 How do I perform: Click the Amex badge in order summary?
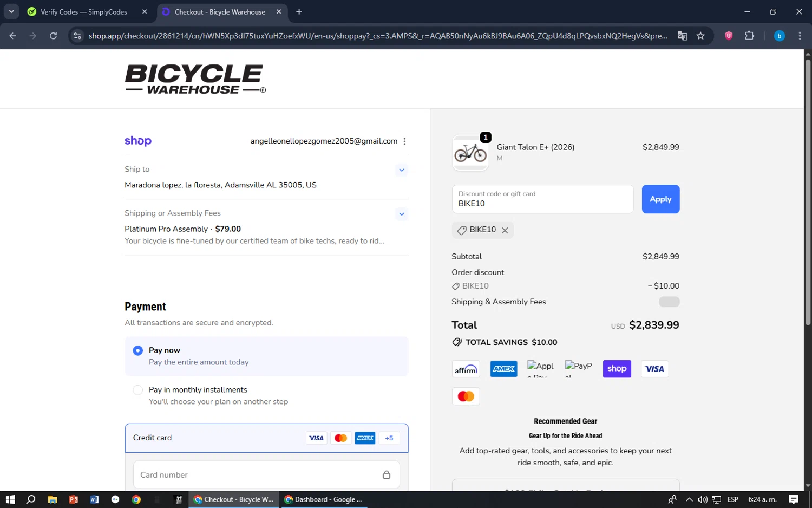[503, 369]
